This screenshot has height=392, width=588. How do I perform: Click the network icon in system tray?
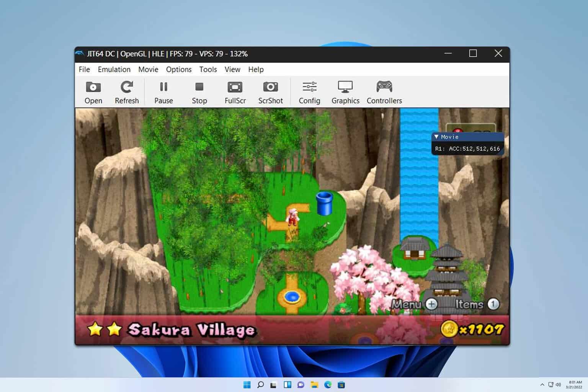pyautogui.click(x=550, y=385)
